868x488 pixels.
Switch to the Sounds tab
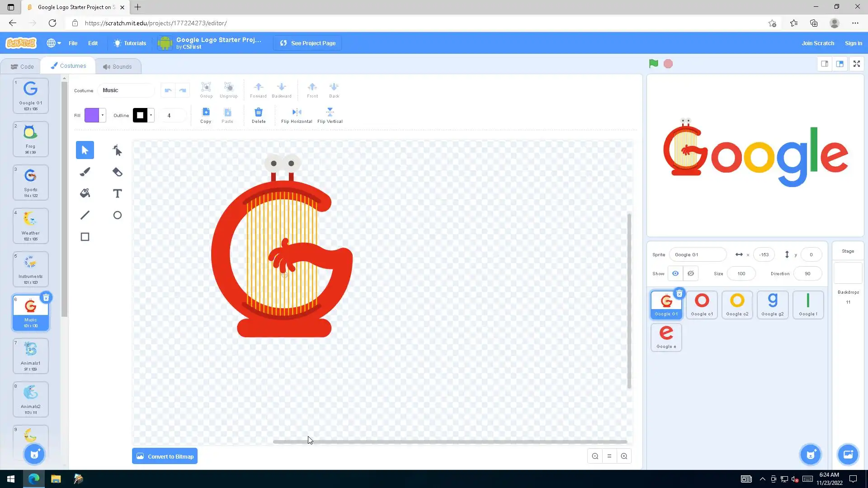tap(118, 66)
